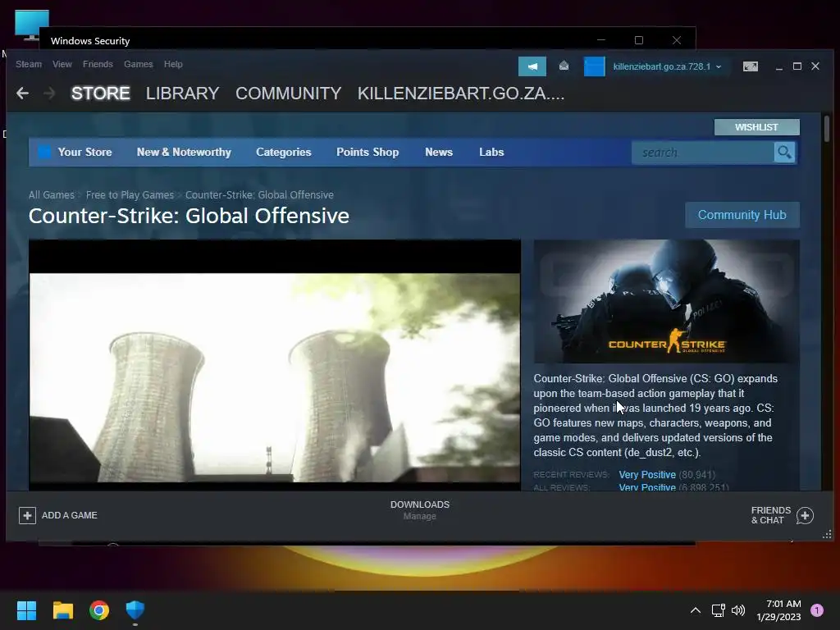Open Windows Security shield on taskbar
This screenshot has width=840, height=630.
pos(135,610)
